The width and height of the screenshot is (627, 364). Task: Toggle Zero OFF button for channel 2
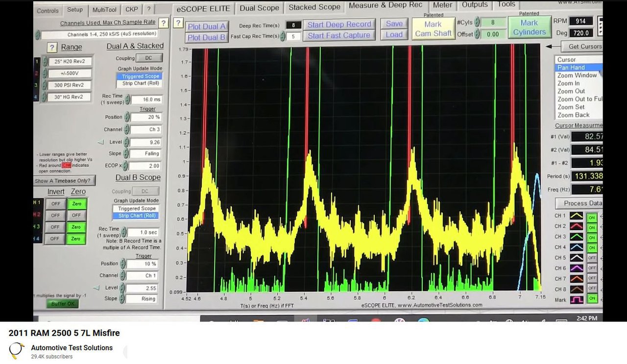[76, 215]
